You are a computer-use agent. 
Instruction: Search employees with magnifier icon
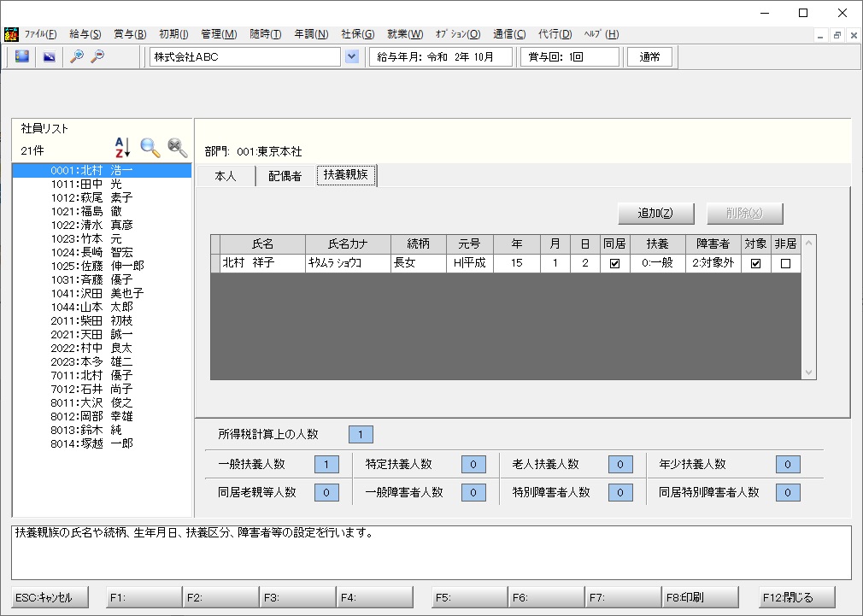tap(150, 148)
